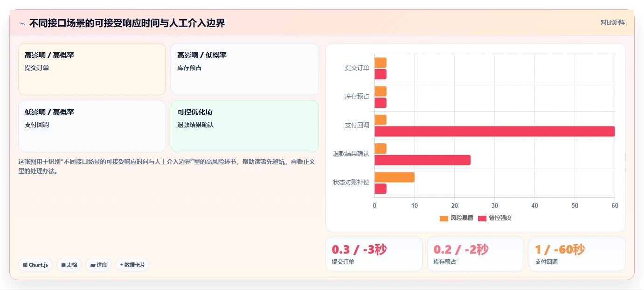This screenshot has height=290, width=644.
Task: Click the long red 支付回调 bar
Action: pyautogui.click(x=494, y=131)
